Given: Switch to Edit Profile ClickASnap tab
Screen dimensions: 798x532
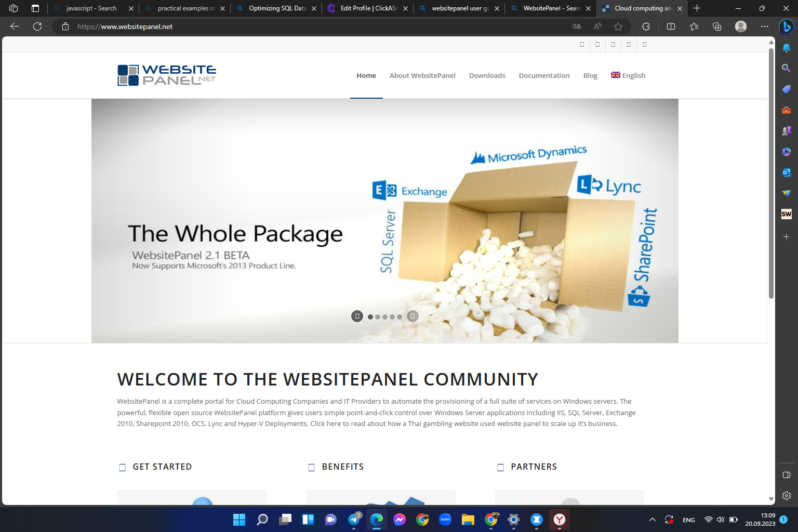Looking at the screenshot, I should click(368, 8).
